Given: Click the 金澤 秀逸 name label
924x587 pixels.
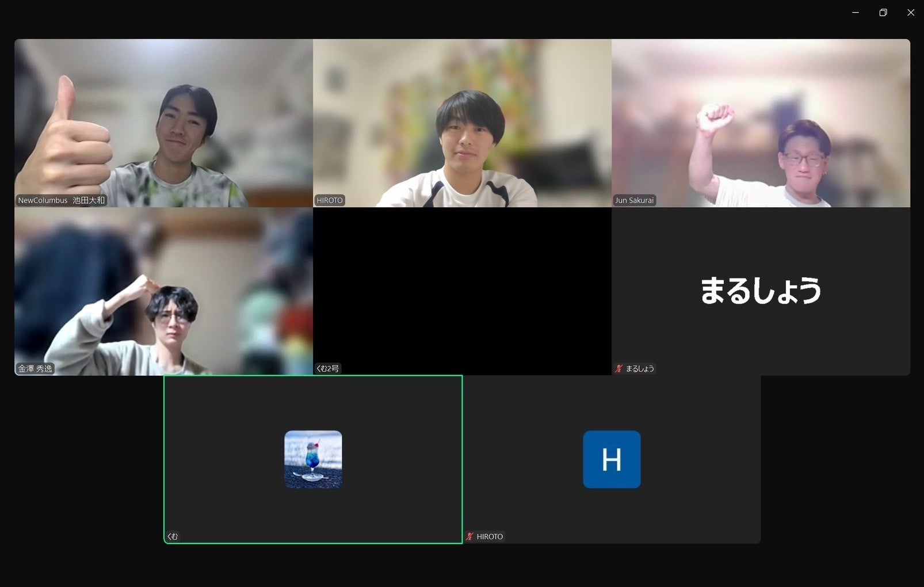Looking at the screenshot, I should tap(35, 368).
